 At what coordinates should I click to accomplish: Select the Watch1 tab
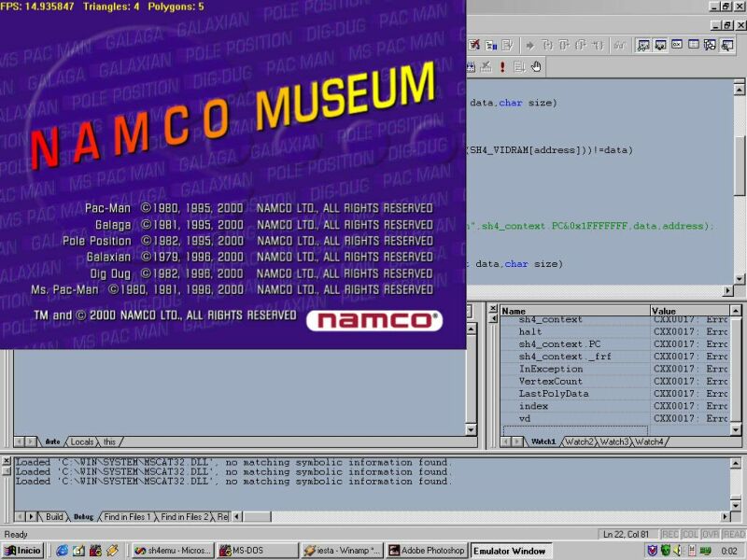click(x=543, y=441)
